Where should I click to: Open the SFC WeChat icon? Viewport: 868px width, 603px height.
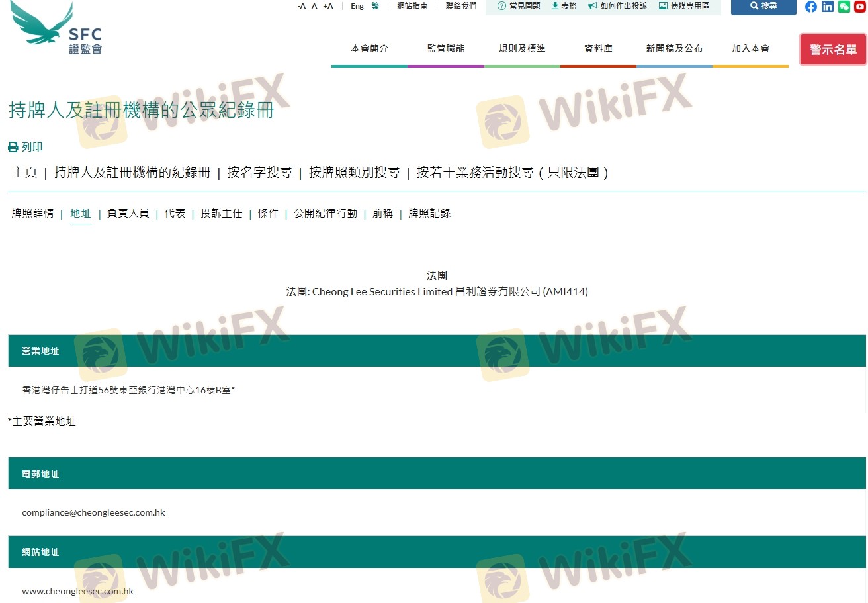[x=844, y=7]
